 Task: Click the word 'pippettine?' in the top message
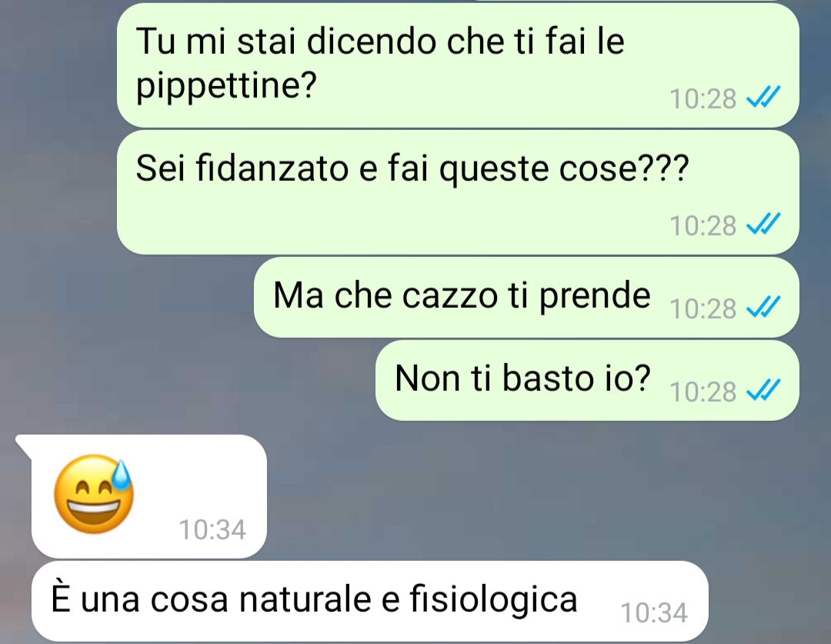[x=226, y=86]
